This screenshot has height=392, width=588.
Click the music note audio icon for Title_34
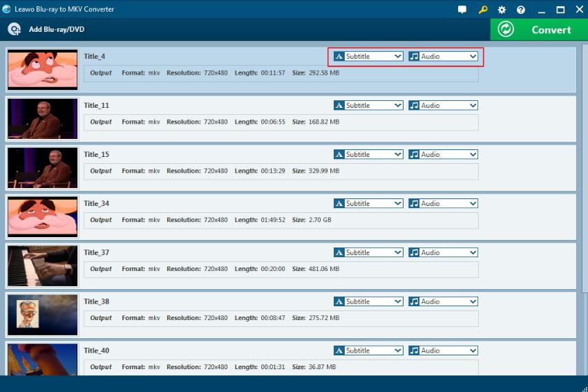click(x=414, y=203)
